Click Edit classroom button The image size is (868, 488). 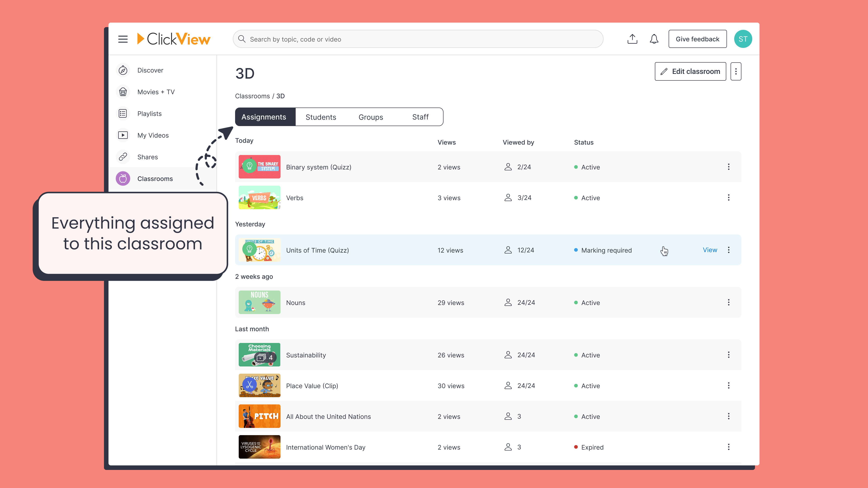coord(690,71)
